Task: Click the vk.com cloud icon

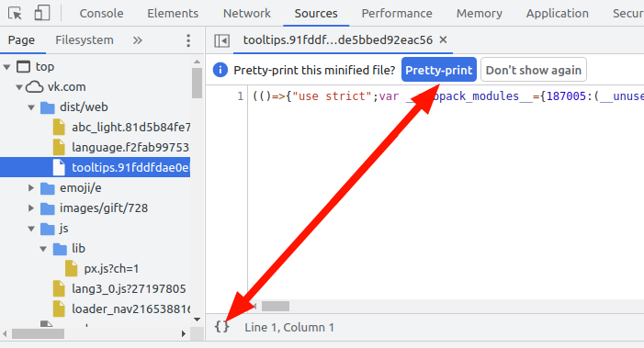Action: [x=35, y=87]
